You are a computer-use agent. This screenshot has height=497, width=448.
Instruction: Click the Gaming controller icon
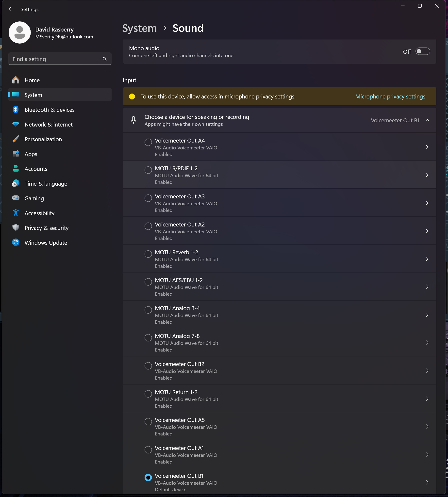pos(16,198)
